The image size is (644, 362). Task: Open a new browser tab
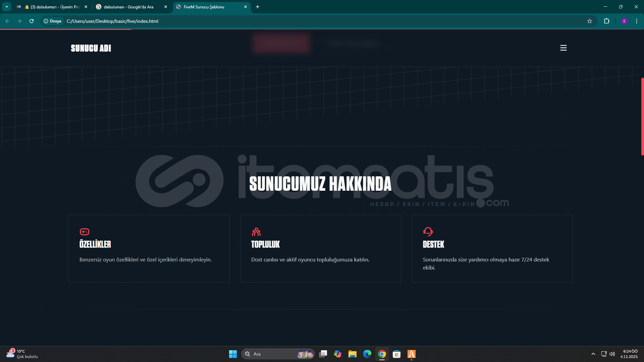[258, 7]
